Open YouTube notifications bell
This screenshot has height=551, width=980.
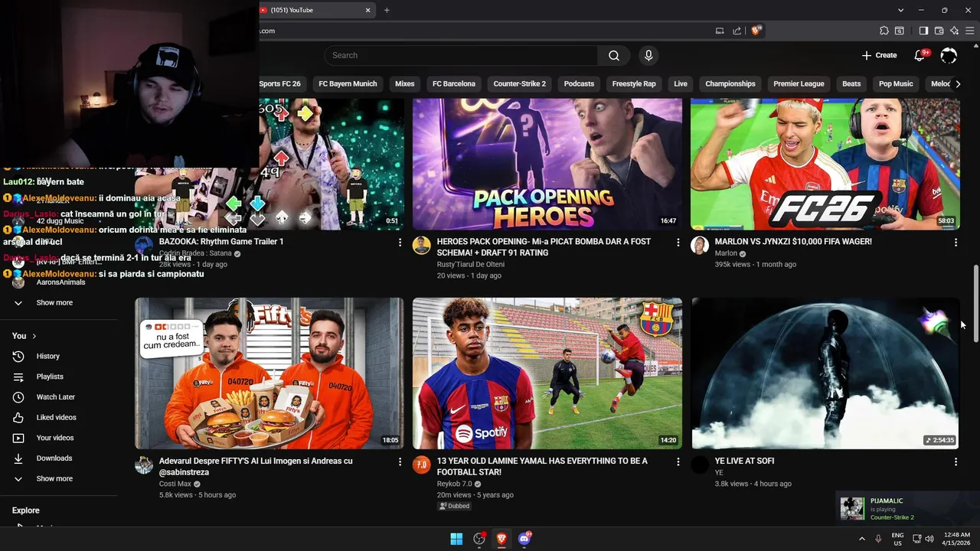pos(921,55)
